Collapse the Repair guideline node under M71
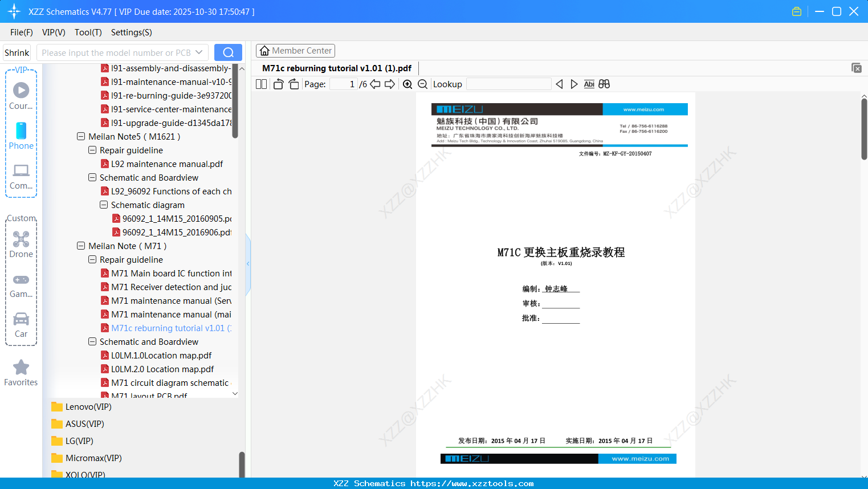868x489 pixels. coord(92,259)
